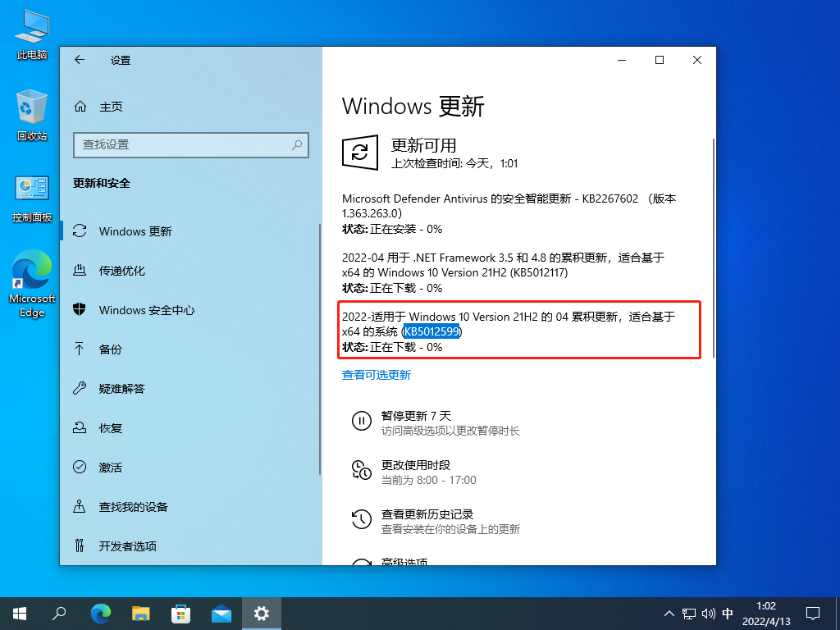Image resolution: width=840 pixels, height=630 pixels.
Task: Click the checkmark circle icon for 激活
Action: pyautogui.click(x=80, y=467)
